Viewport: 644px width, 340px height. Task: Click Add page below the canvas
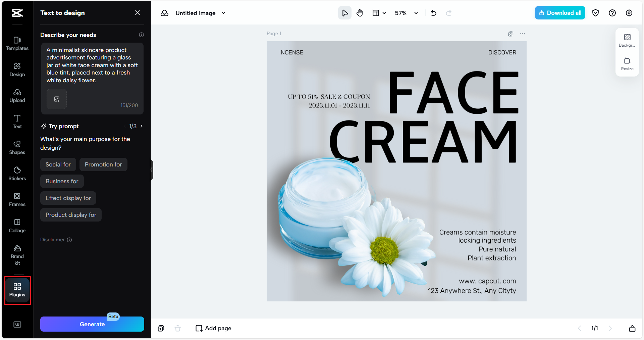click(x=213, y=328)
